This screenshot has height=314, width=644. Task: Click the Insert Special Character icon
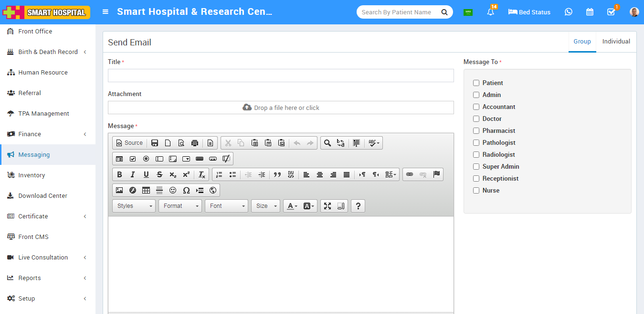[x=186, y=190]
